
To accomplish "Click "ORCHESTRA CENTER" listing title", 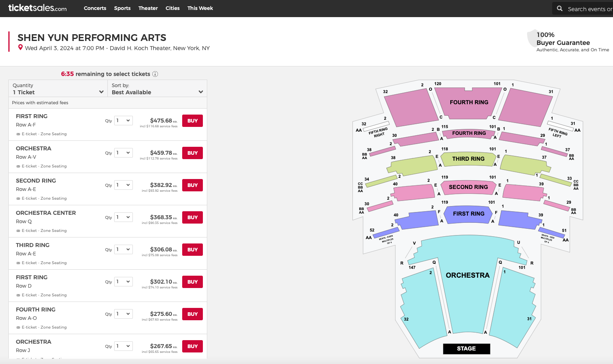I will 46,213.
